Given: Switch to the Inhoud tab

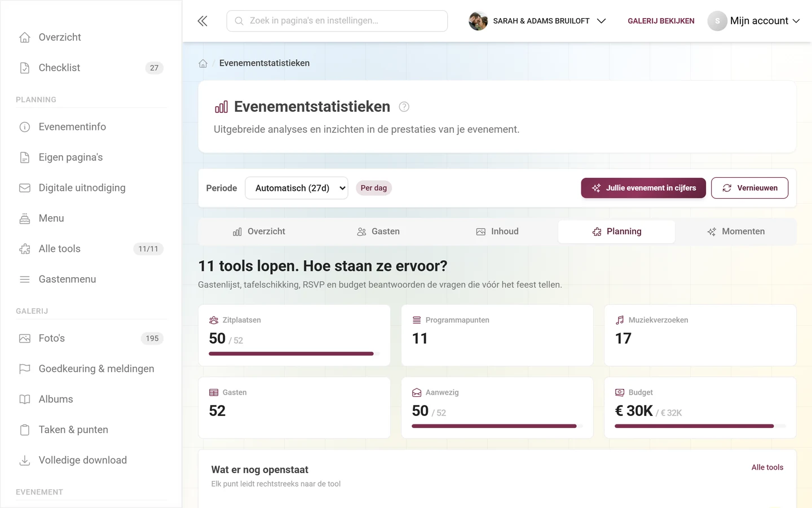Looking at the screenshot, I should 497,231.
